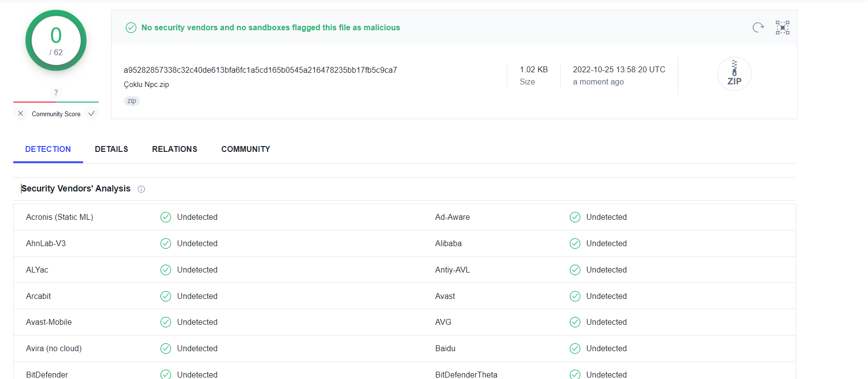Click the Antiy-AVL vendor name
The image size is (868, 379).
pyautogui.click(x=452, y=270)
